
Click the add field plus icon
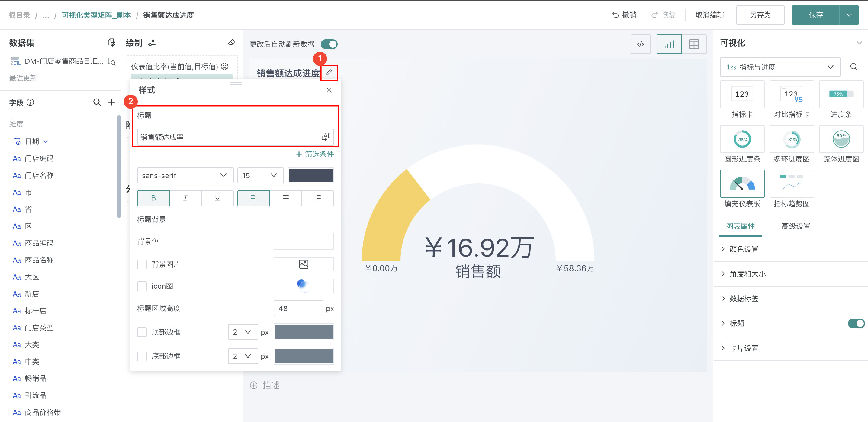click(x=111, y=102)
